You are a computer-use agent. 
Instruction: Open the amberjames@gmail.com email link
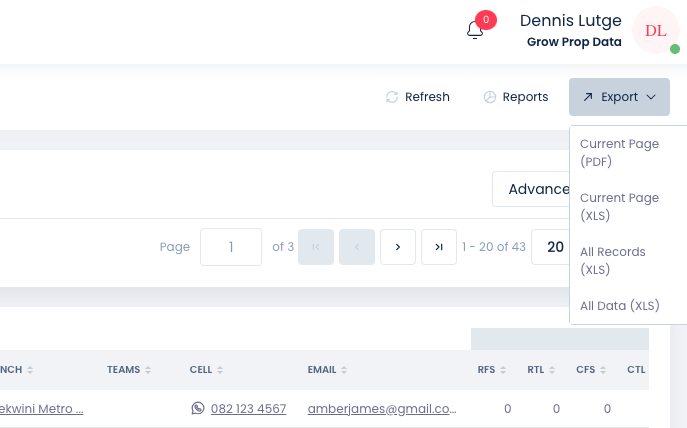(x=382, y=409)
